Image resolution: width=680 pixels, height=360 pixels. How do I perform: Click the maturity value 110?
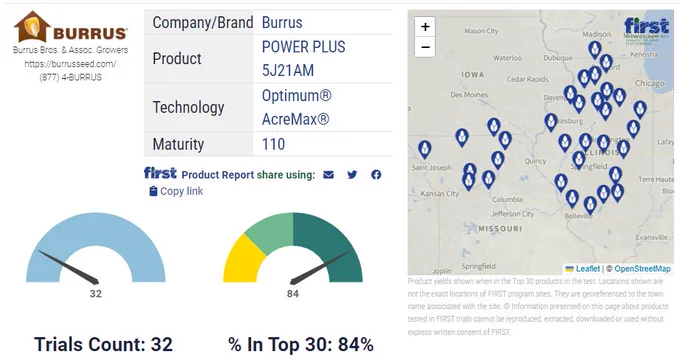pos(273,144)
